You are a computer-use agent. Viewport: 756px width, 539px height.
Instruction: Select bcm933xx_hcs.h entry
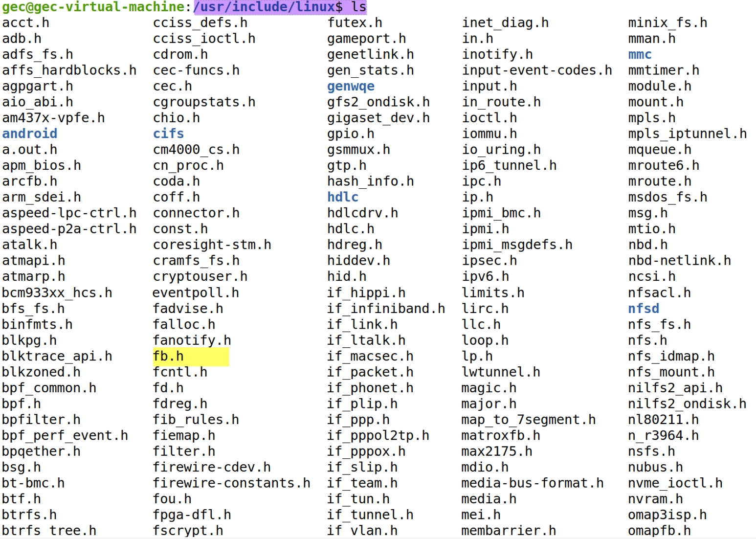click(57, 293)
